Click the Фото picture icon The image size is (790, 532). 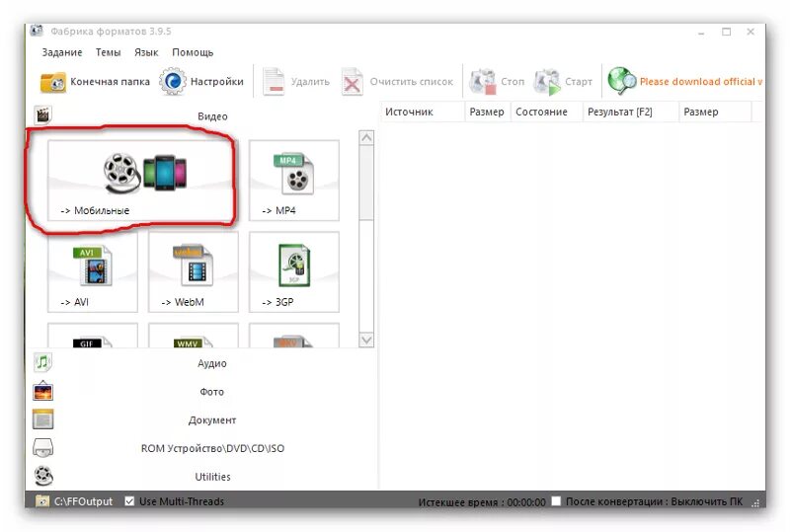[x=43, y=391]
